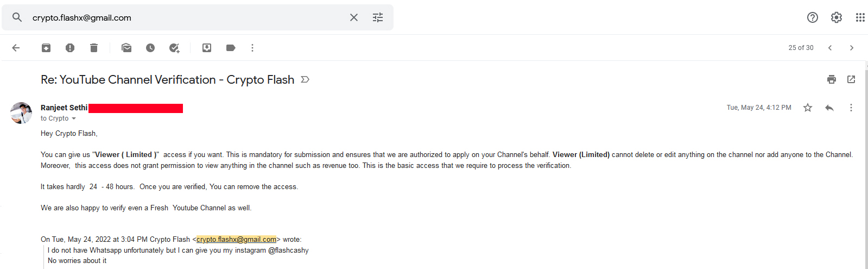Expand recipient details next to 'to Crypto'
868x269 pixels.
pyautogui.click(x=74, y=118)
